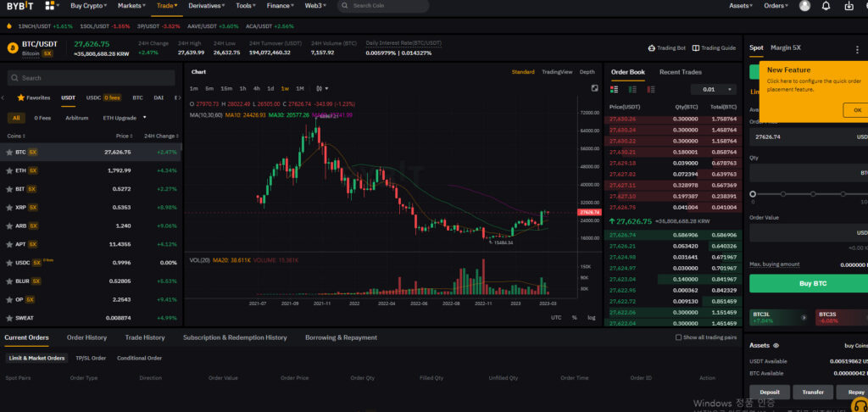
Task: Click the Deposit button
Action: tap(770, 392)
